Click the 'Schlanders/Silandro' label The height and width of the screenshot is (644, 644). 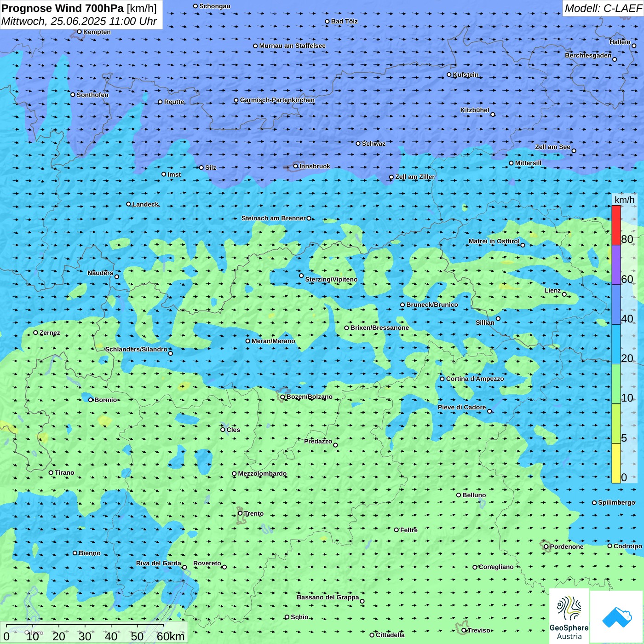point(136,349)
